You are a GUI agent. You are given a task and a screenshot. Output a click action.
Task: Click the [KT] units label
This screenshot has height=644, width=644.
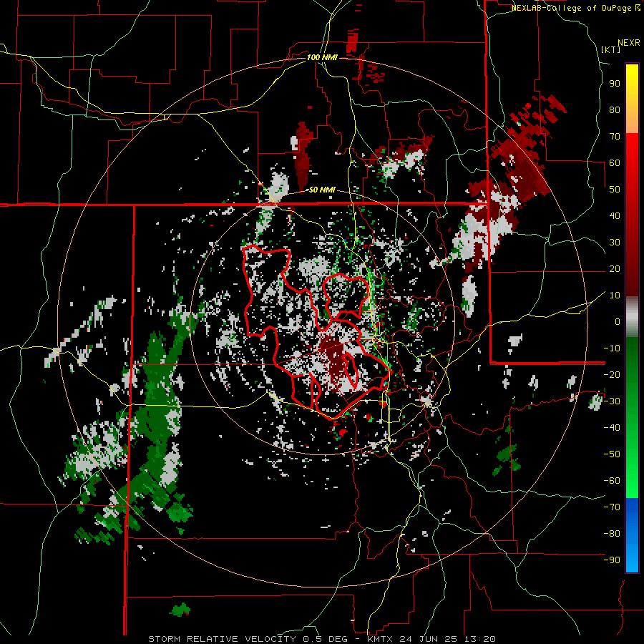coord(611,49)
